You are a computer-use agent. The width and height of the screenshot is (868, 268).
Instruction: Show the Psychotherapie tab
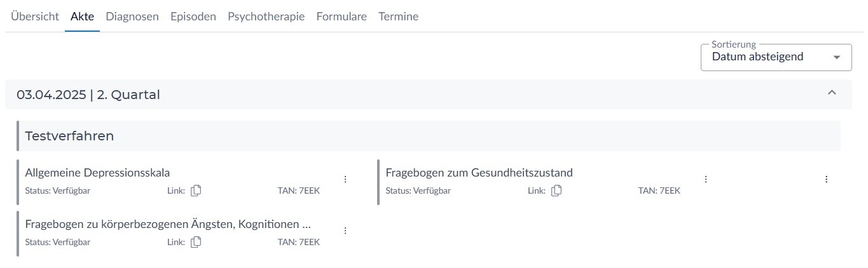tap(266, 17)
